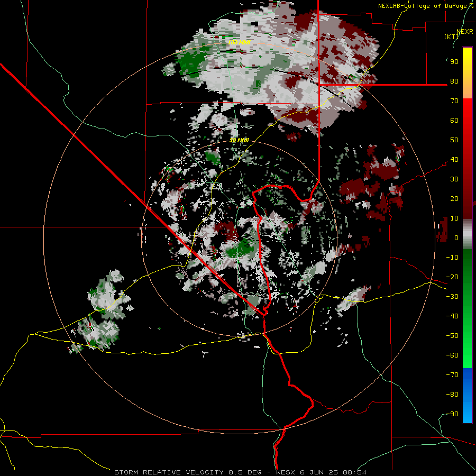The height and width of the screenshot is (476, 476).
Task: Click the 50 NMI range ring label
Action: (x=239, y=140)
